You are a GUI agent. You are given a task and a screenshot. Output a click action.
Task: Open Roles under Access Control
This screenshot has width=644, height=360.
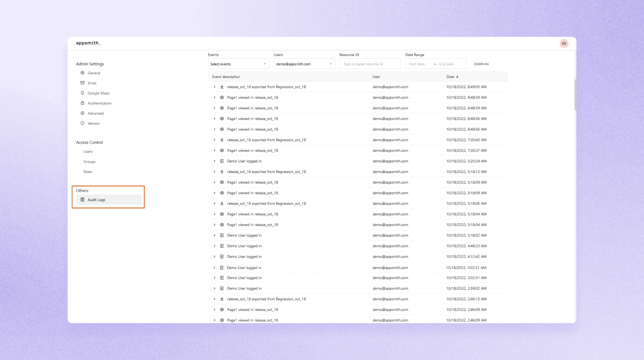88,172
